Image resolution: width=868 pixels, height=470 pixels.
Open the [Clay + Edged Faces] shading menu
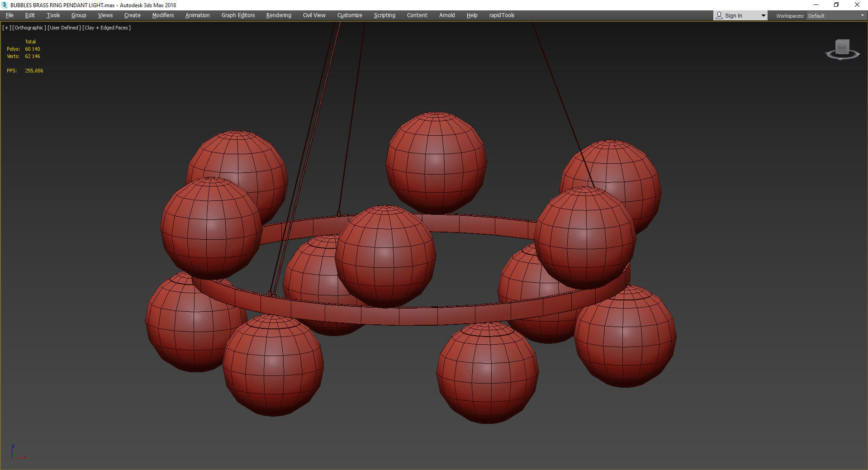pyautogui.click(x=107, y=28)
